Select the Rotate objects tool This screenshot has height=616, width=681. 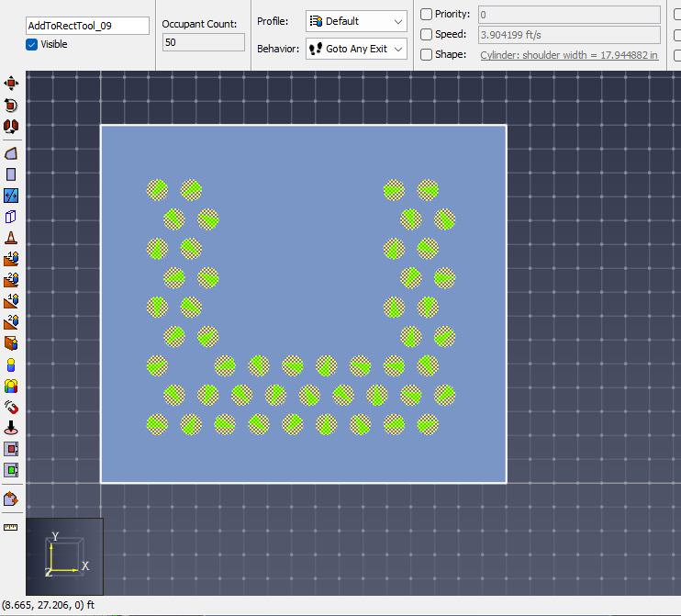point(11,105)
